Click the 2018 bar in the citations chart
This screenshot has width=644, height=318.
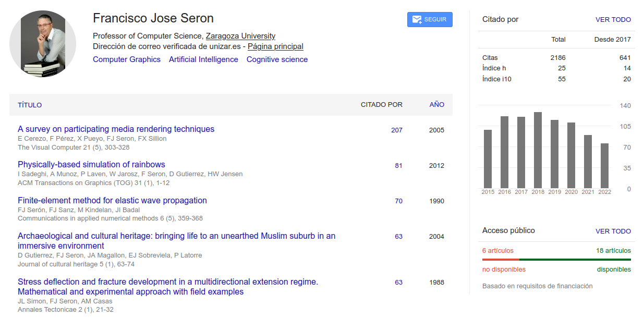click(538, 150)
